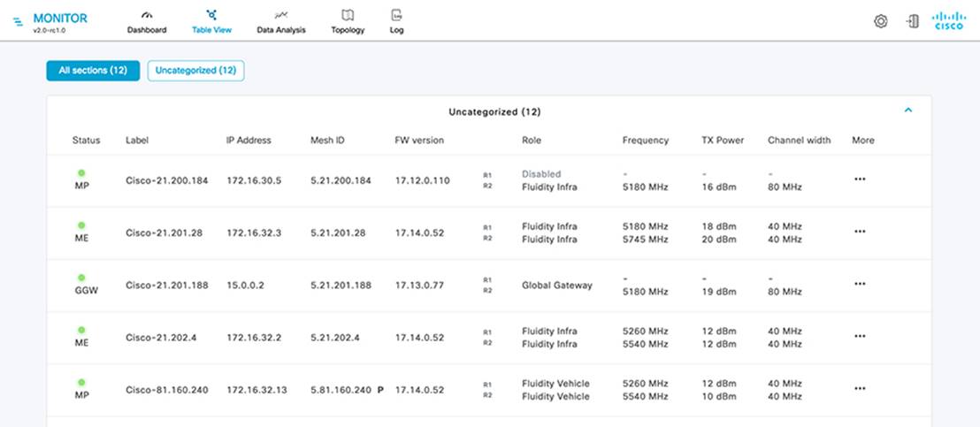Open the Dashboard gauge icon
The height and width of the screenshot is (427, 980).
tap(147, 15)
